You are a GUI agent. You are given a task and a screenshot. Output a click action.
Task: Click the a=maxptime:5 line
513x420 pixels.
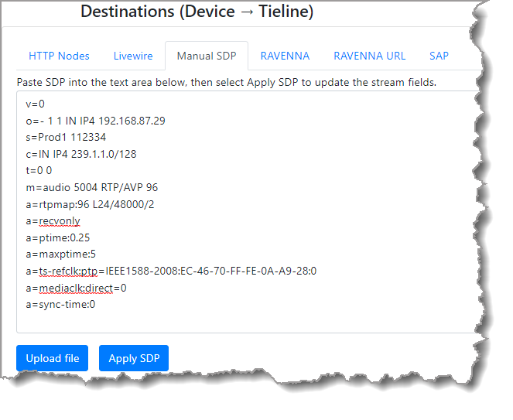click(x=60, y=254)
